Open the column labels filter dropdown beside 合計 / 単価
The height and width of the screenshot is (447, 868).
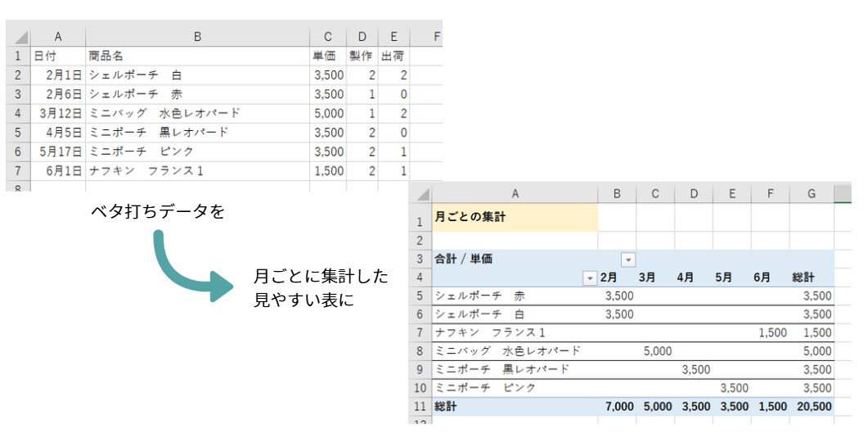[x=628, y=260]
